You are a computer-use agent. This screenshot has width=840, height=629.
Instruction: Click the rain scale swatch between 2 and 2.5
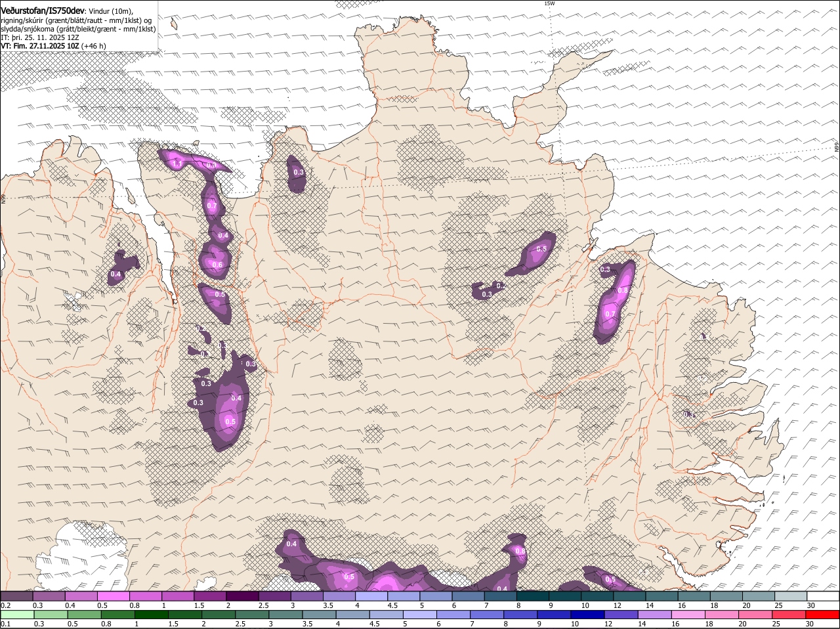click(219, 615)
